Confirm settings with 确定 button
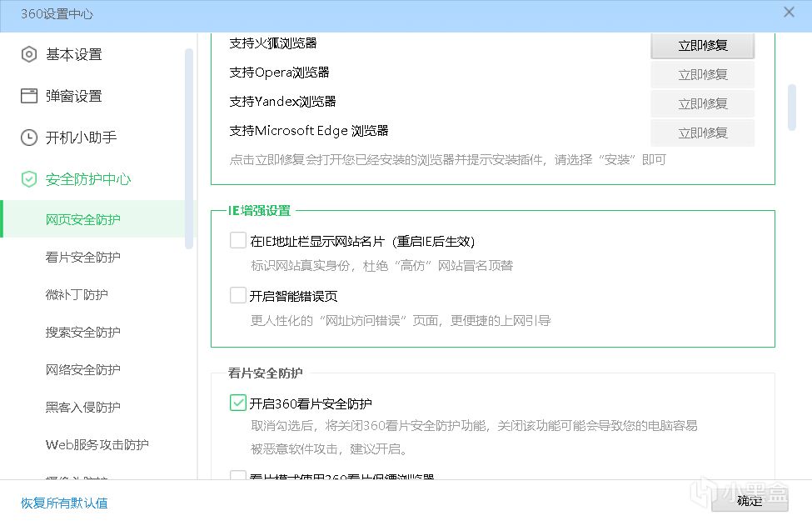This screenshot has height=521, width=812. click(750, 501)
